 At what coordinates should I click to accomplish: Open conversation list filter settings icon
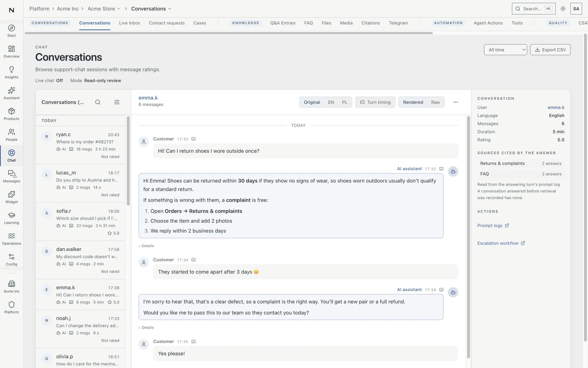(x=117, y=102)
